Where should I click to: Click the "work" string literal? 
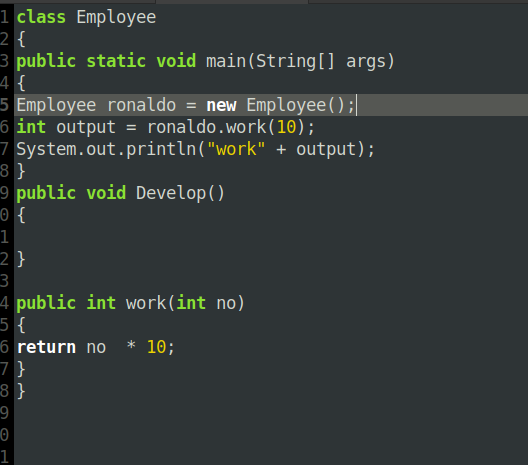[x=236, y=149]
